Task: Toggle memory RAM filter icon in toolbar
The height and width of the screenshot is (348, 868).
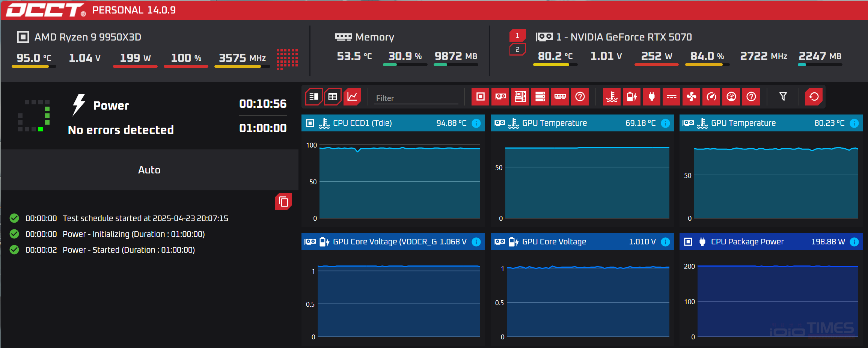Action: (x=560, y=97)
